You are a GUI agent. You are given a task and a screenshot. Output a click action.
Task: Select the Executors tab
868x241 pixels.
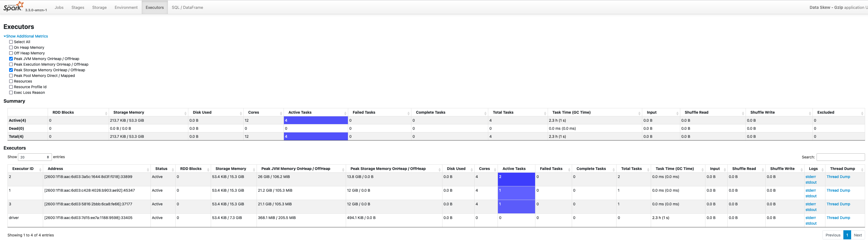coord(155,8)
